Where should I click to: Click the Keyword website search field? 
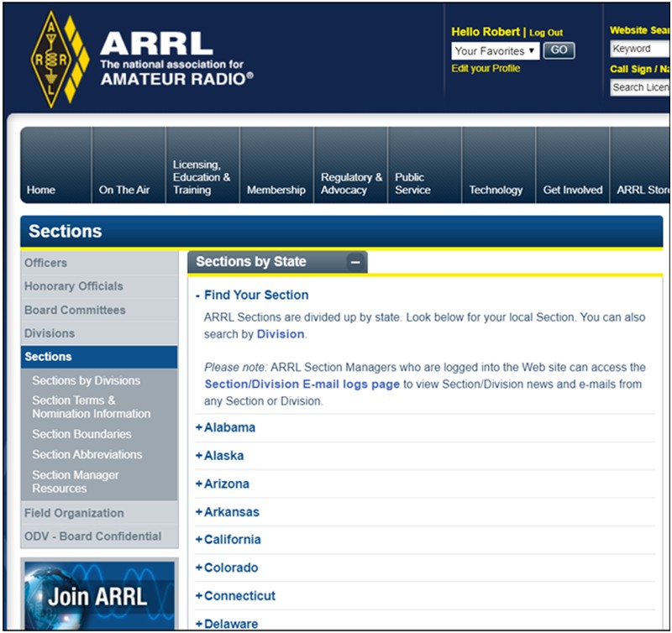pyautogui.click(x=639, y=50)
